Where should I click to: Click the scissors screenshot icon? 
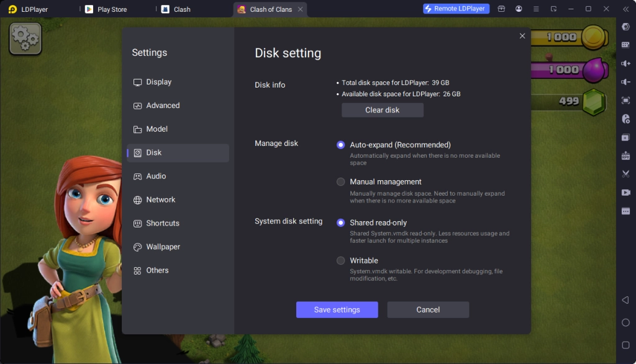625,174
